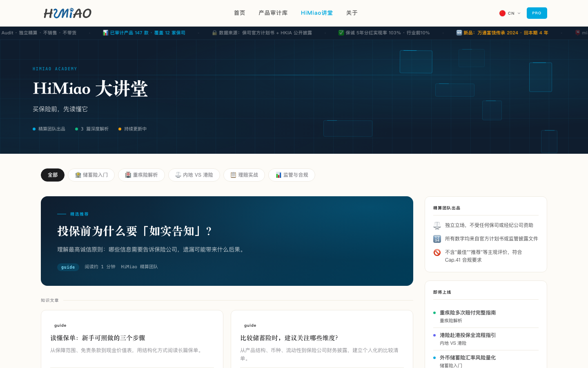
Task: Click the HIMIAO ACADEMY label
Action: (55, 69)
